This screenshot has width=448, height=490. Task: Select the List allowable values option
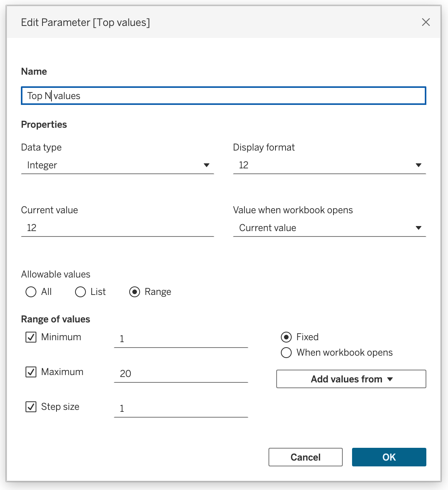tap(80, 292)
